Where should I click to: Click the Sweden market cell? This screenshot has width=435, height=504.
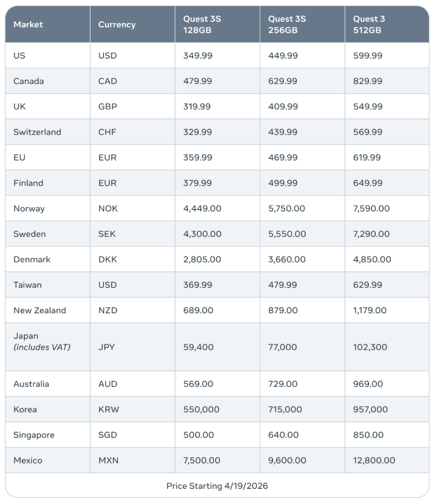pos(30,234)
